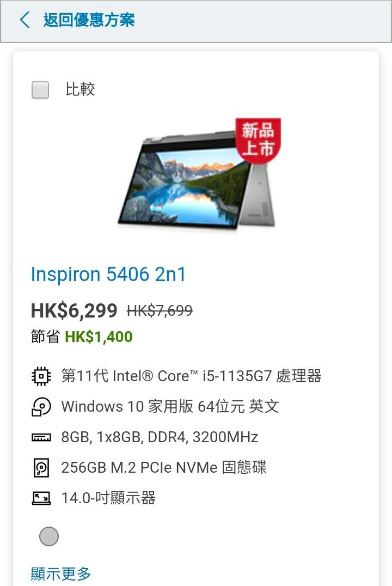The width and height of the screenshot is (392, 586).
Task: Select the 8GB DDR4 3200MHz memory line
Action: click(x=160, y=437)
